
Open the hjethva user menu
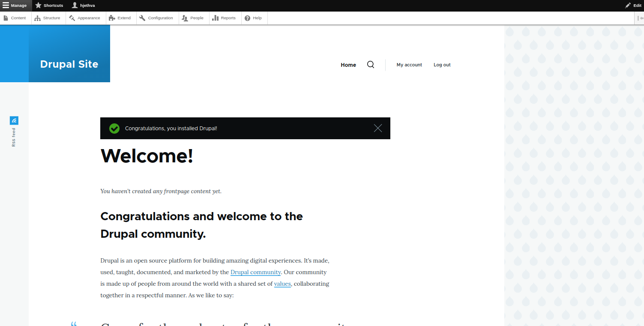[84, 6]
